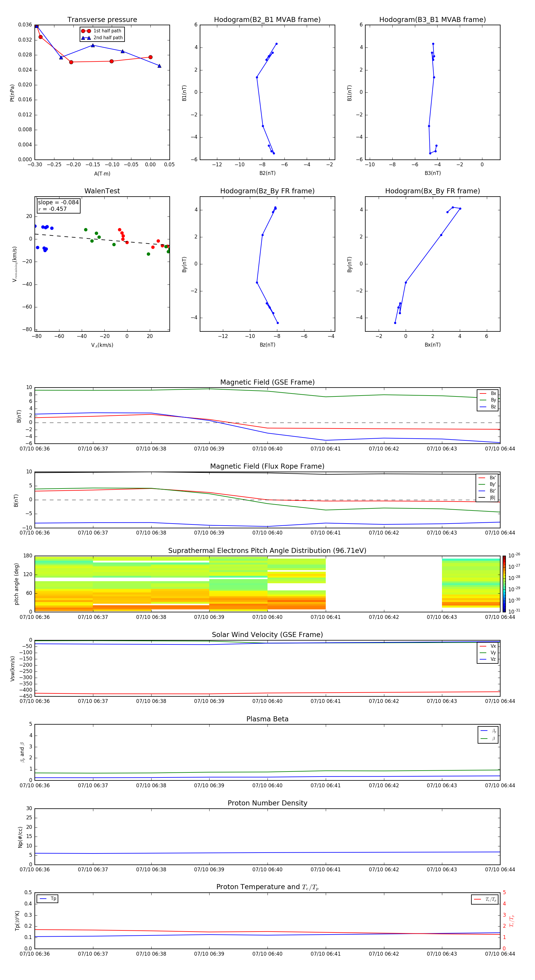Click the 'Vz' legend entry

(488, 659)
